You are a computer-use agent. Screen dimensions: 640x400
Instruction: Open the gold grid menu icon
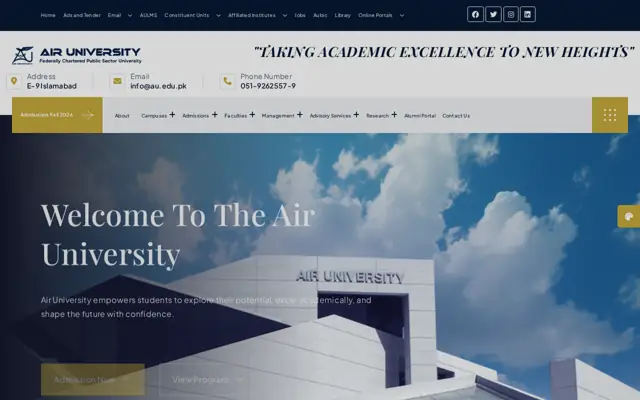tap(610, 115)
